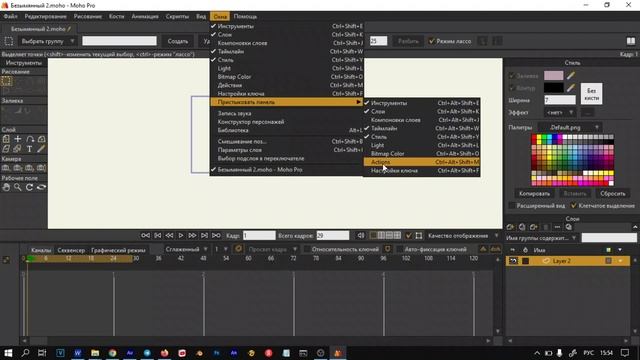Toggle the Заливка fill checkbox

point(511,76)
